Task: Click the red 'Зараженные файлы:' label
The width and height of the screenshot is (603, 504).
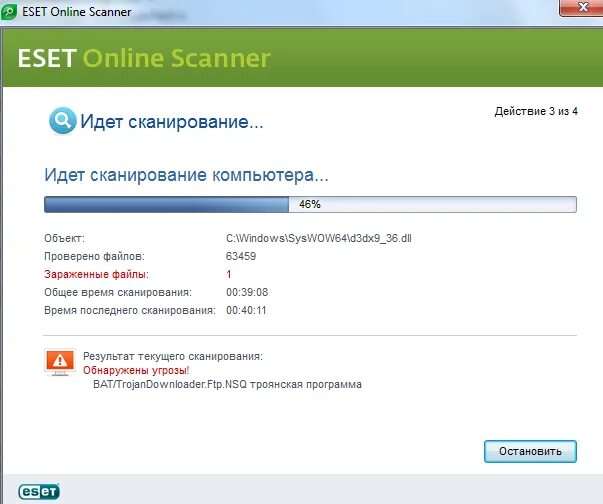Action: (96, 274)
